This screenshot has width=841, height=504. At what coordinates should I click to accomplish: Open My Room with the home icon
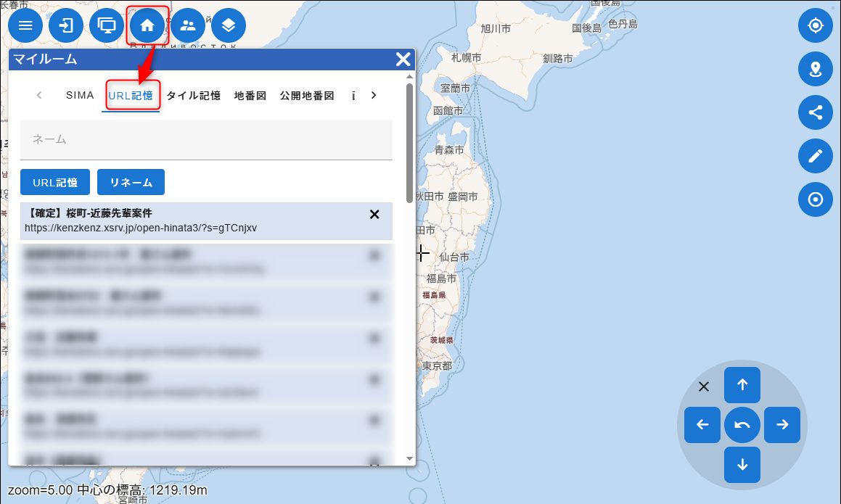[x=147, y=26]
